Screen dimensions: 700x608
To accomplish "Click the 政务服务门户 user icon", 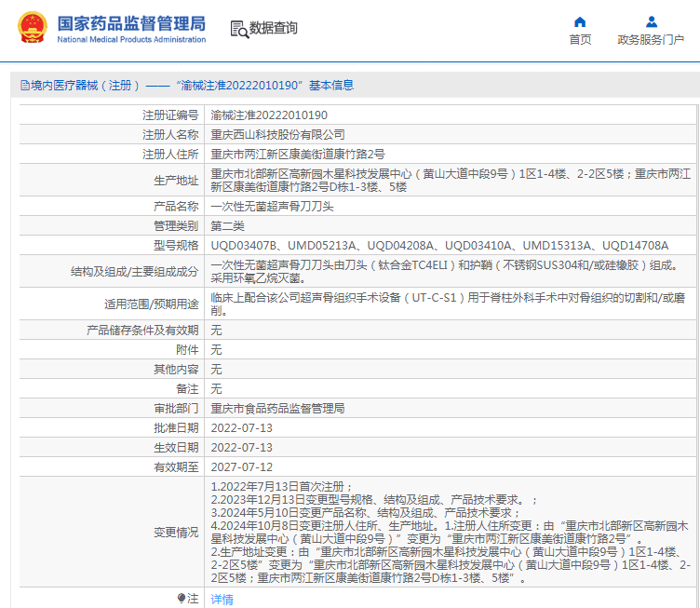I will 652,21.
